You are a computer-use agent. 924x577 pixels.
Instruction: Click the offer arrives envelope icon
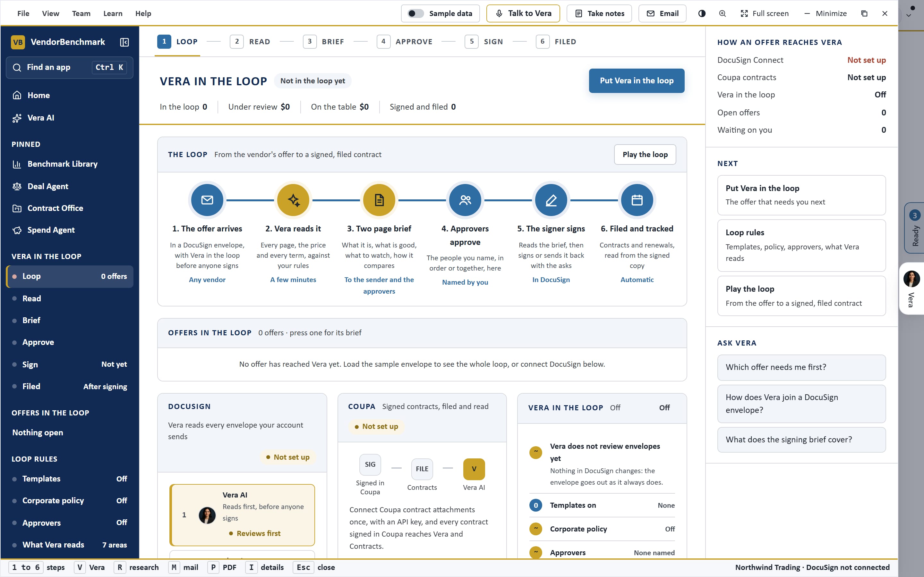(207, 200)
